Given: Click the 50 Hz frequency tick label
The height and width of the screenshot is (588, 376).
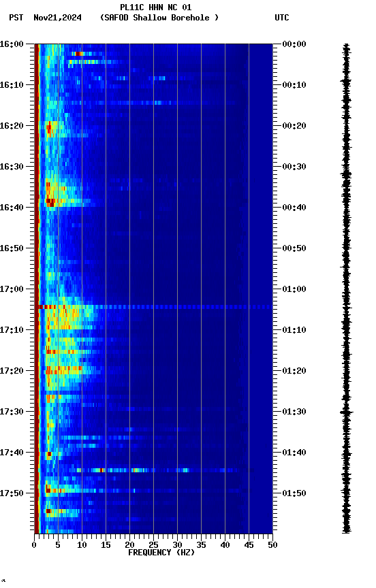Looking at the screenshot, I should 272,545.
